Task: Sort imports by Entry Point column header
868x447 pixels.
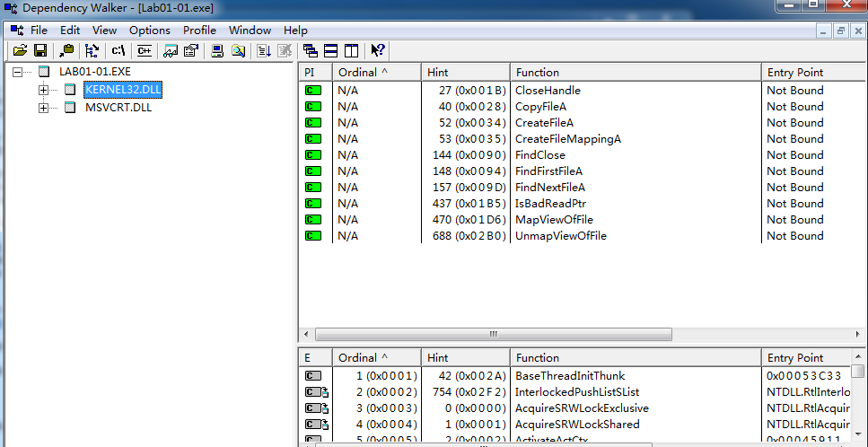Action: point(814,73)
